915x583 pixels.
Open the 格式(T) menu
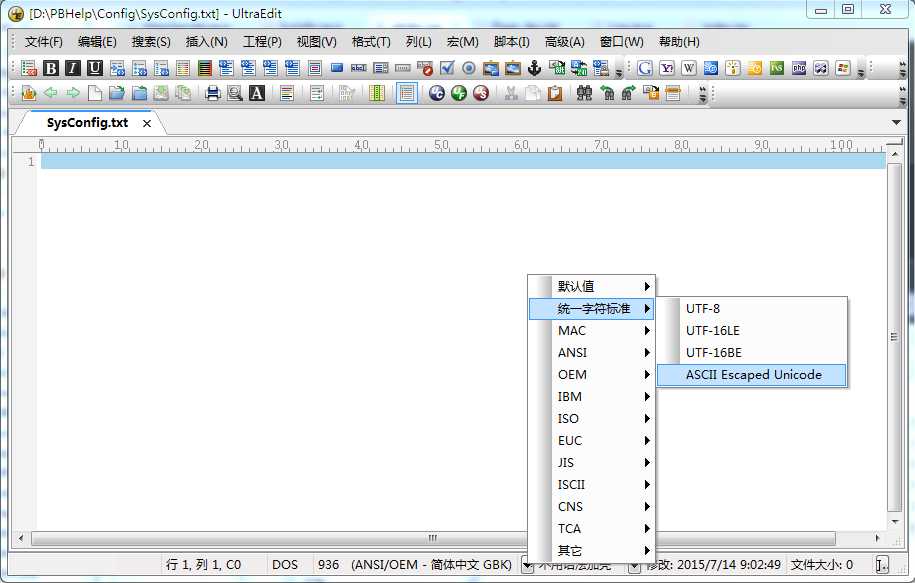(x=371, y=41)
